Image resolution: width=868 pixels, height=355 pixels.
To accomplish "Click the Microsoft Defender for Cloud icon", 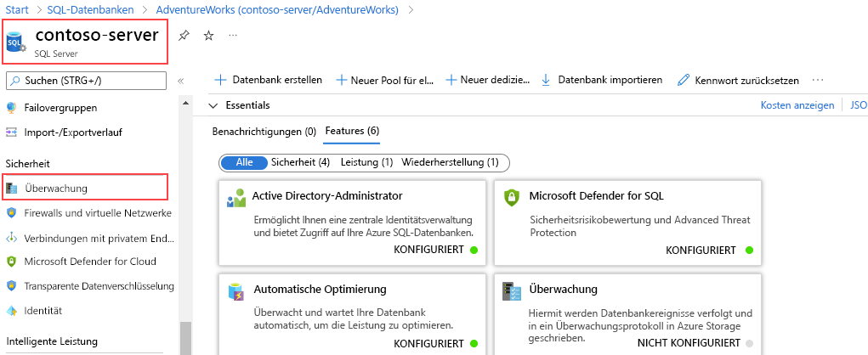I will (12, 262).
